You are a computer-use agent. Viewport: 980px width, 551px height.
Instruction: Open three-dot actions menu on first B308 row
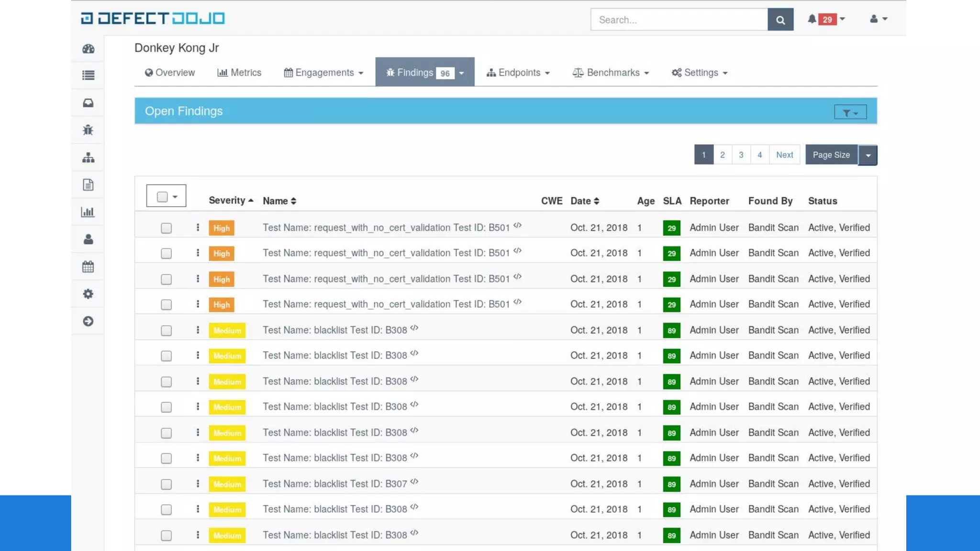pyautogui.click(x=198, y=330)
